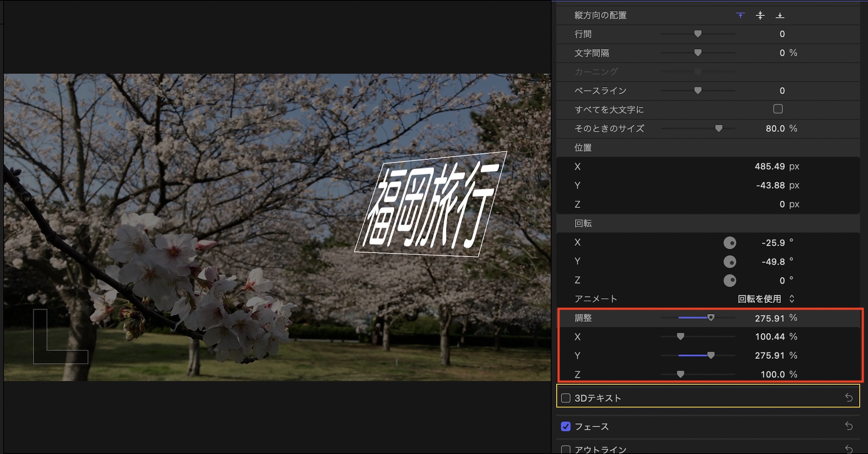Click the scale Y slider handle
Screen dimensions: 868x454
coord(711,356)
